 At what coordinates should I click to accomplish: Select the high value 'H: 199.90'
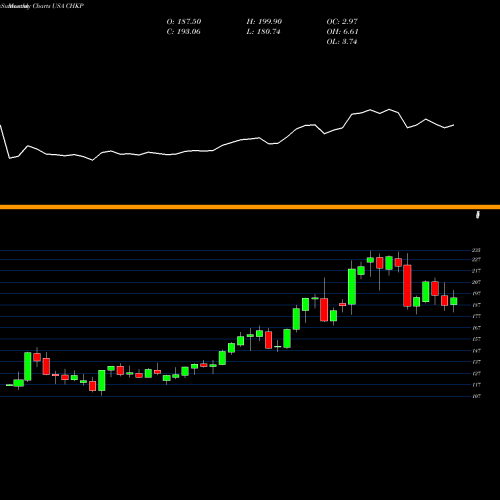tap(264, 22)
